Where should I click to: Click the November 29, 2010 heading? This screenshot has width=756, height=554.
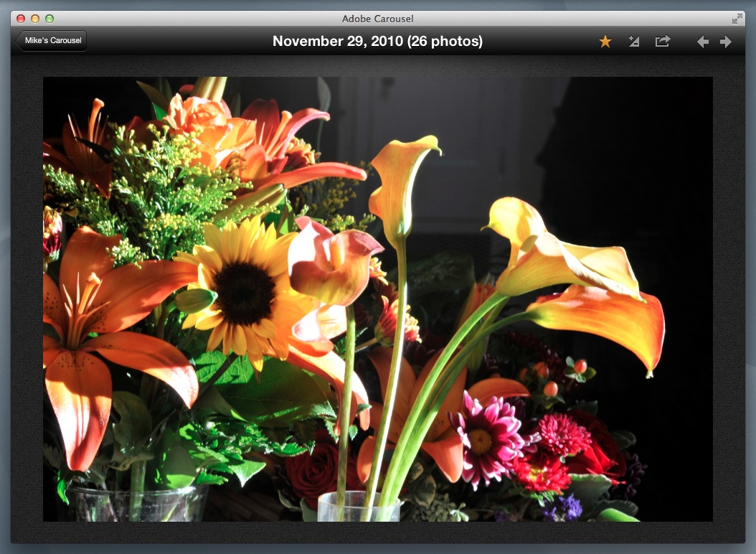377,42
